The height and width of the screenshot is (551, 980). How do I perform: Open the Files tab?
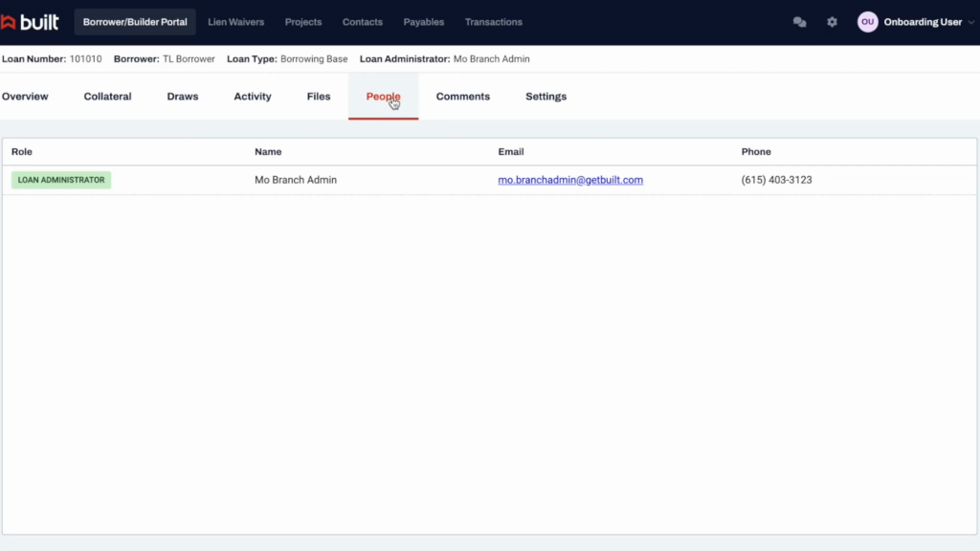point(318,96)
